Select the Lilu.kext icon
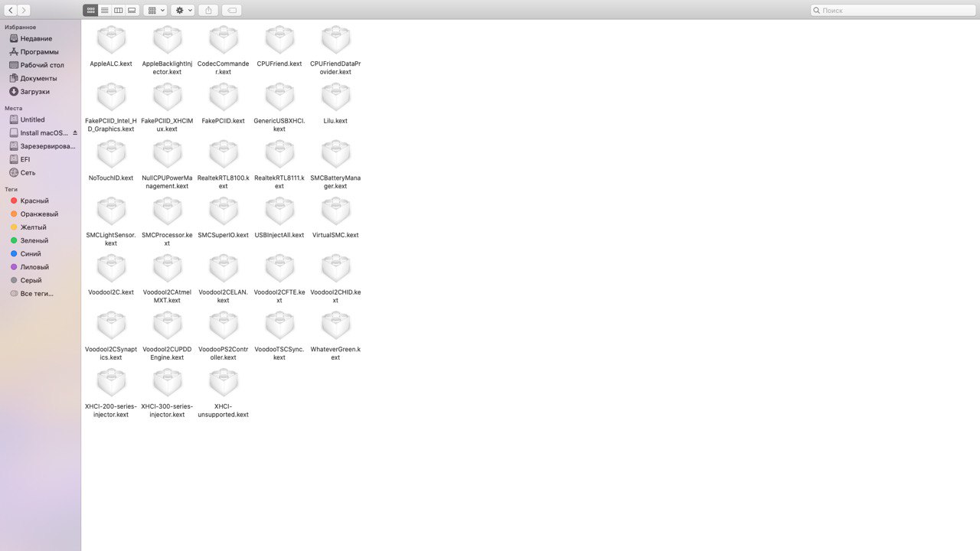 pyautogui.click(x=335, y=97)
